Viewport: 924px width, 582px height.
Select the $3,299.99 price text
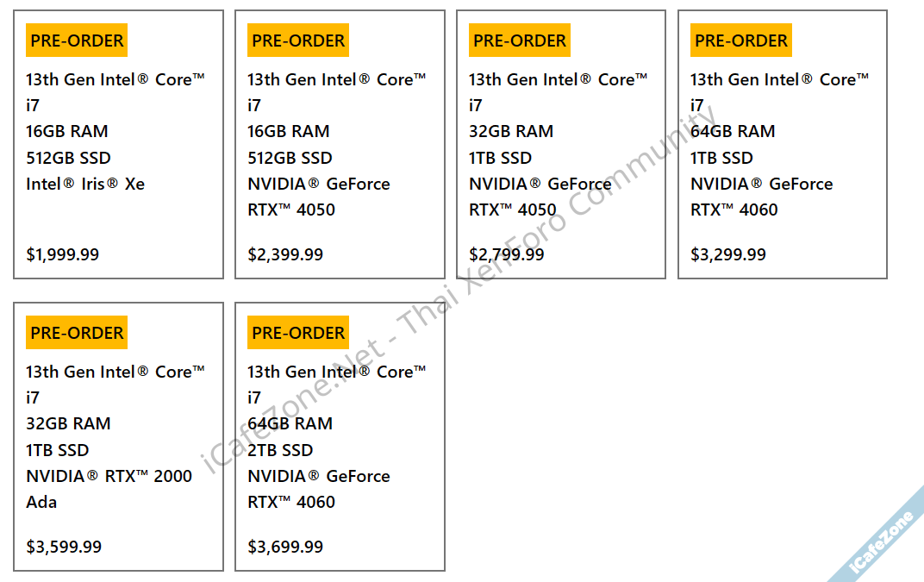728,254
